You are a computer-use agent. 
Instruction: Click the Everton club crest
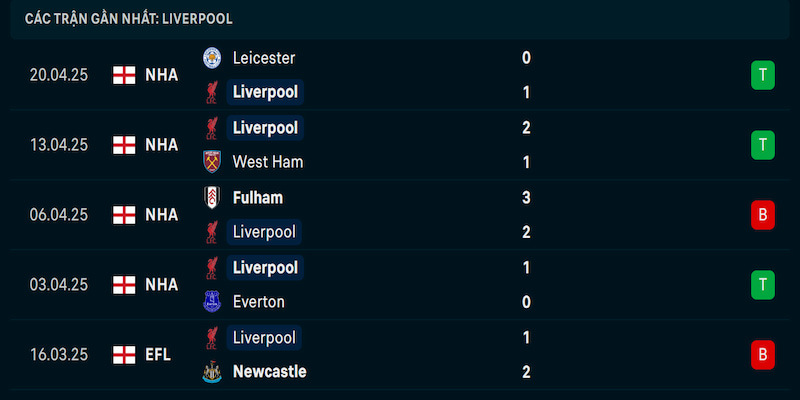pos(212,302)
